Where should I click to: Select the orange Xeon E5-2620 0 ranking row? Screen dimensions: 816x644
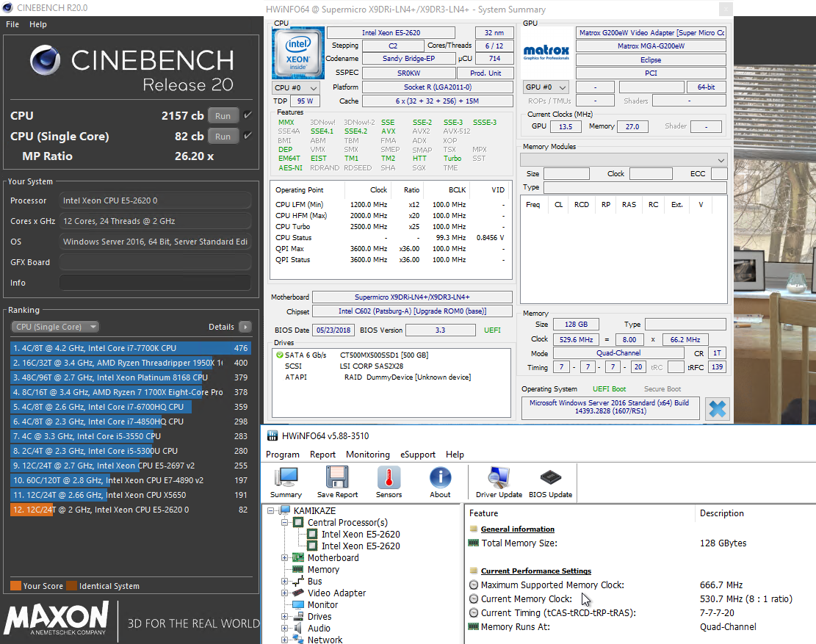point(130,510)
